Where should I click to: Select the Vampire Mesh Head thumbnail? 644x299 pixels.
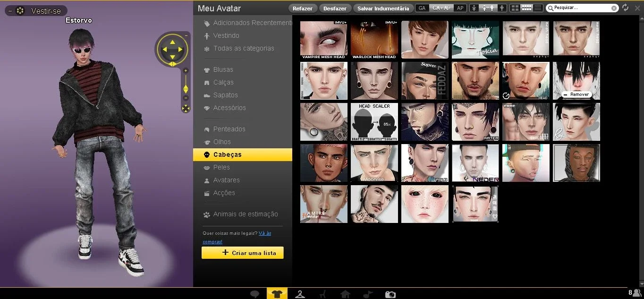tap(324, 40)
